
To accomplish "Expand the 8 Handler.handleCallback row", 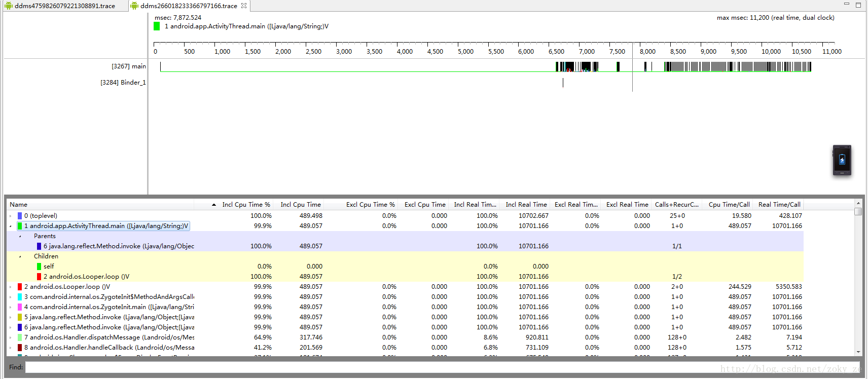I will (x=10, y=348).
